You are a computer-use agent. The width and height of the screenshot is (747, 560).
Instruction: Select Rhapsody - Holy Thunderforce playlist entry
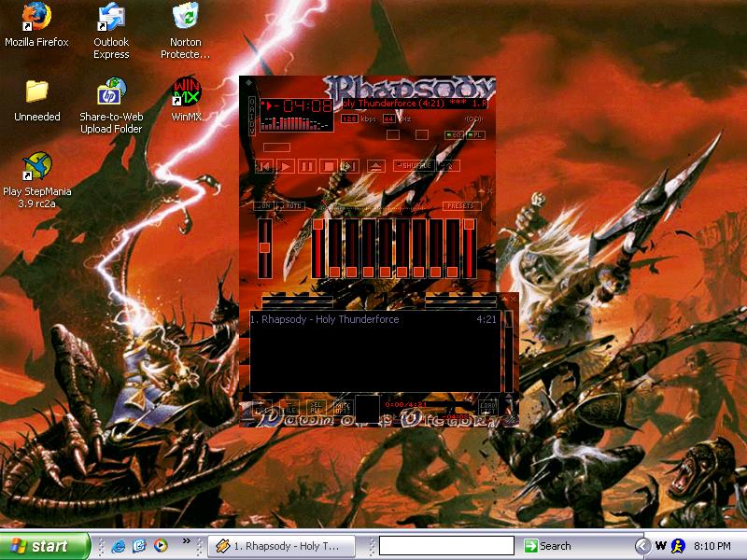[373, 319]
